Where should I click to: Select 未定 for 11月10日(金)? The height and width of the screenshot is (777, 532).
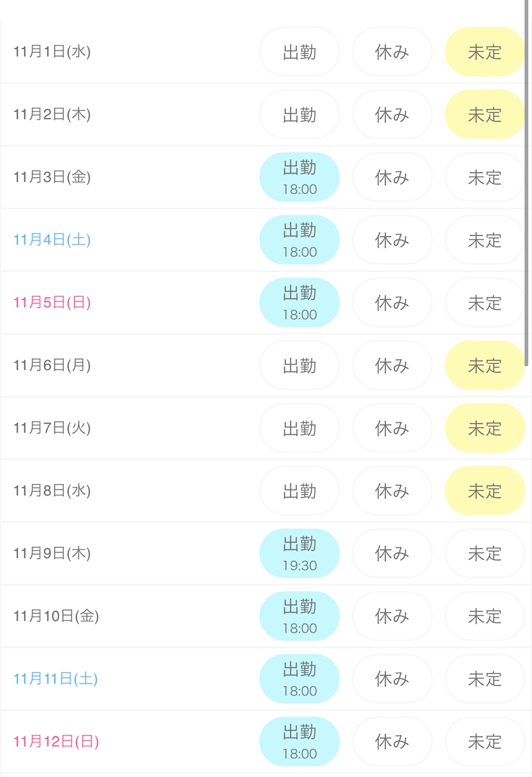484,617
